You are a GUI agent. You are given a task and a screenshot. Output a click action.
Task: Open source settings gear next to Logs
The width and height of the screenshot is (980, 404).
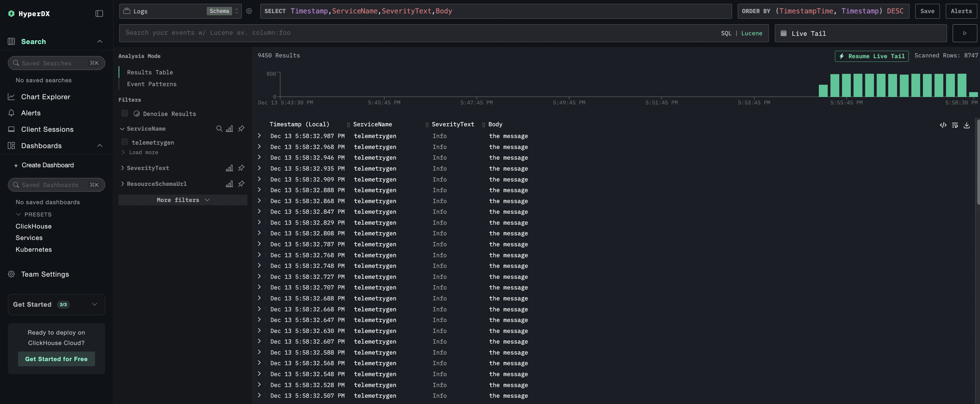coord(249,11)
